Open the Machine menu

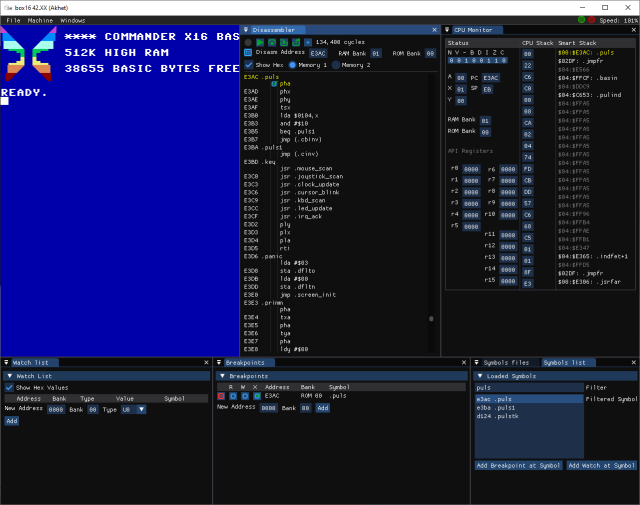coord(40,20)
